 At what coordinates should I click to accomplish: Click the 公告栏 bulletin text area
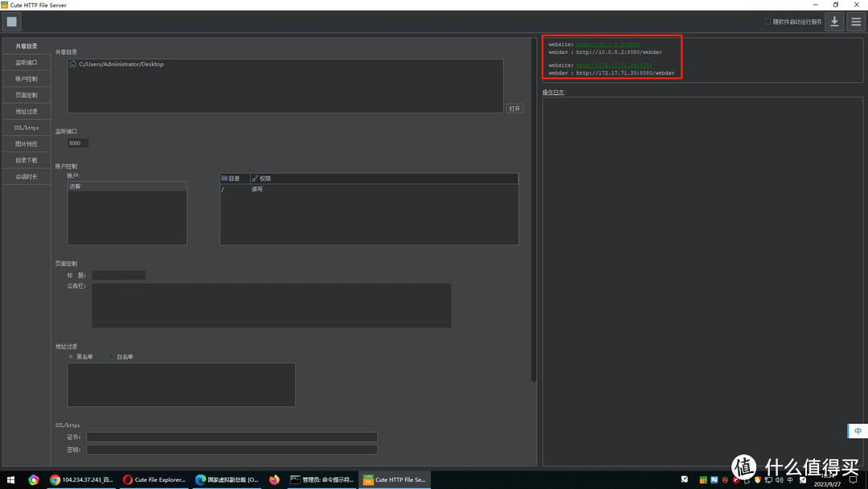pos(272,306)
